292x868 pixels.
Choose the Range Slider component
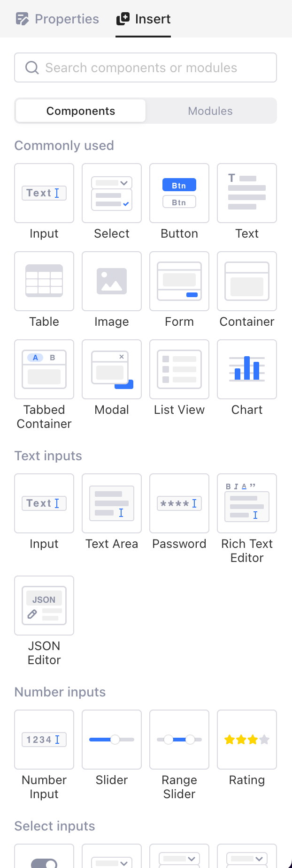pos(179,740)
